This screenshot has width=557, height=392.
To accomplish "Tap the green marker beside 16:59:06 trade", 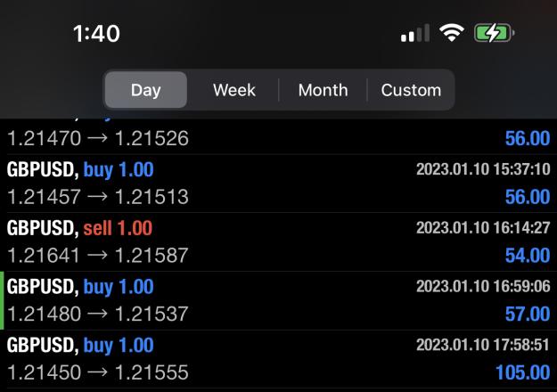I will point(2,300).
